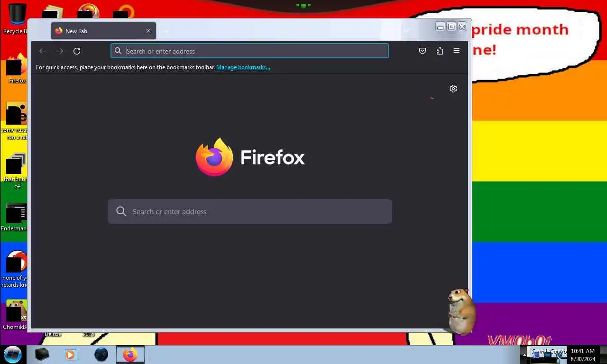This screenshot has height=364, width=607.
Task: Open the Windows Start orb
Action: [13, 354]
